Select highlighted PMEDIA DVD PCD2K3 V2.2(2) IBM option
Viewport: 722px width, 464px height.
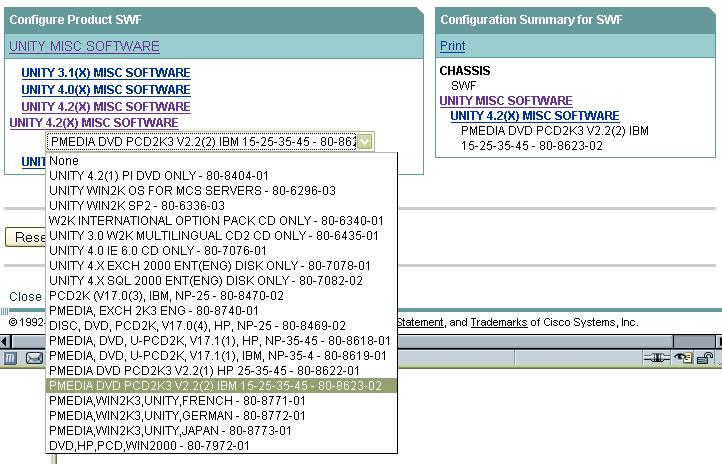point(221,386)
